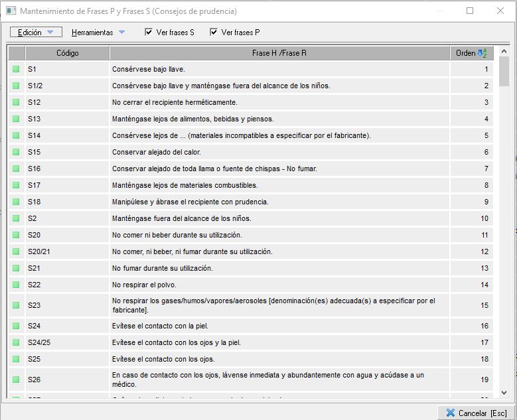Screen dimensions: 517x420
Task: Expand the Herramientas dropdown menu
Action: pos(98,33)
